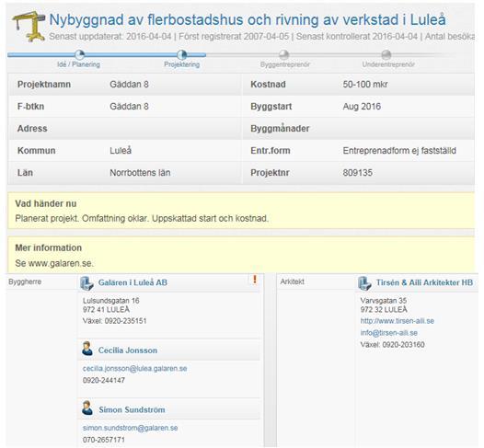
Task: Open Cecilia Jonsson's contact link
Action: pos(128,350)
